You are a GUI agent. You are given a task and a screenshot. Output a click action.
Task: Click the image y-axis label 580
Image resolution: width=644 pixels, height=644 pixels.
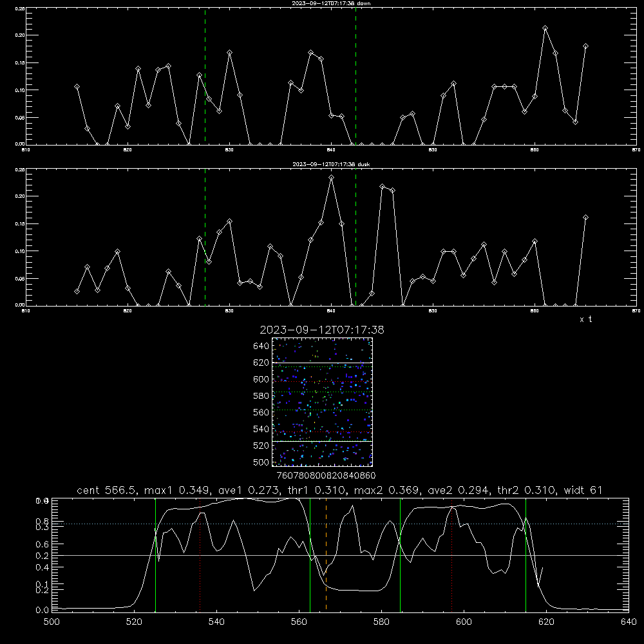[261, 396]
